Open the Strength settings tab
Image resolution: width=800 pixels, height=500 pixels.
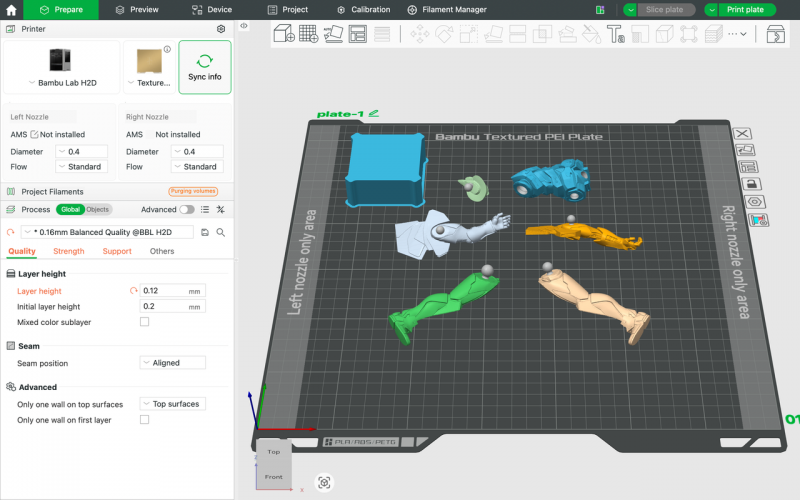pyautogui.click(x=69, y=251)
